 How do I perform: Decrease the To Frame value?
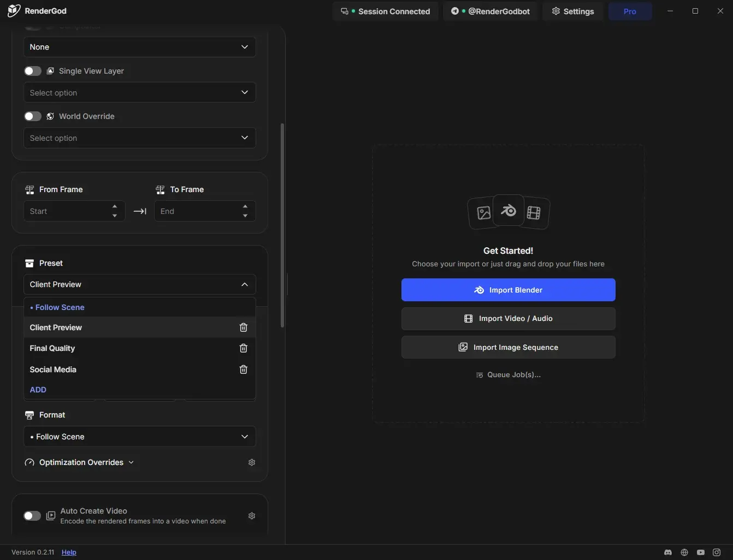coord(245,216)
